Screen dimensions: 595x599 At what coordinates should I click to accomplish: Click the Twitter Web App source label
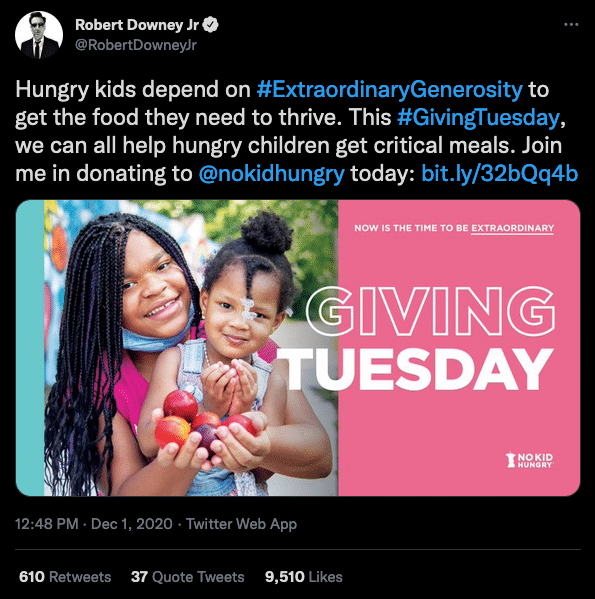coord(241,524)
